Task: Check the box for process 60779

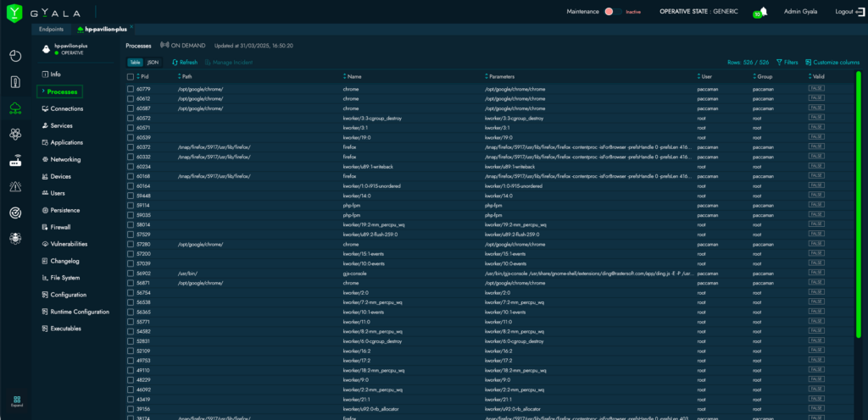Action: (131, 88)
